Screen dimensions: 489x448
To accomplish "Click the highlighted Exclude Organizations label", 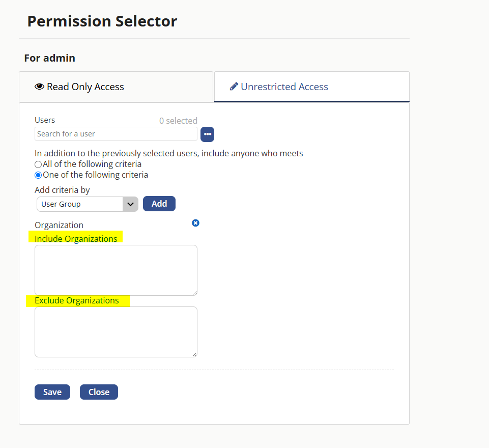I will click(77, 300).
